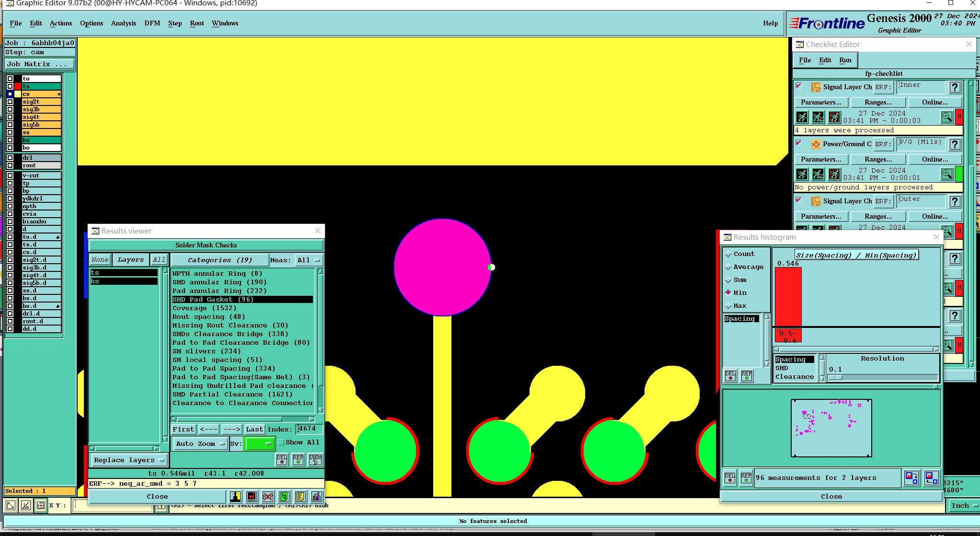Image resolution: width=980 pixels, height=536 pixels.
Task: Open the Auto Zoom dropdown
Action: (200, 444)
